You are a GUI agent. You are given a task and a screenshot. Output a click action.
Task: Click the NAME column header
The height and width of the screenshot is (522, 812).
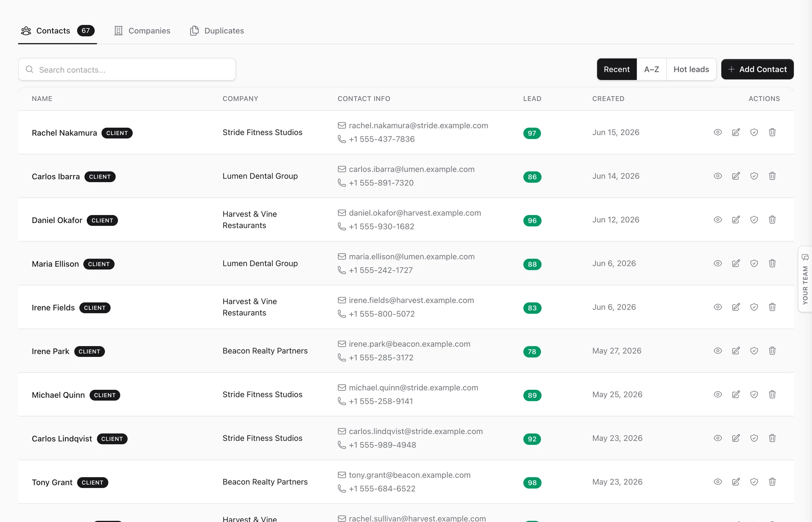click(42, 99)
